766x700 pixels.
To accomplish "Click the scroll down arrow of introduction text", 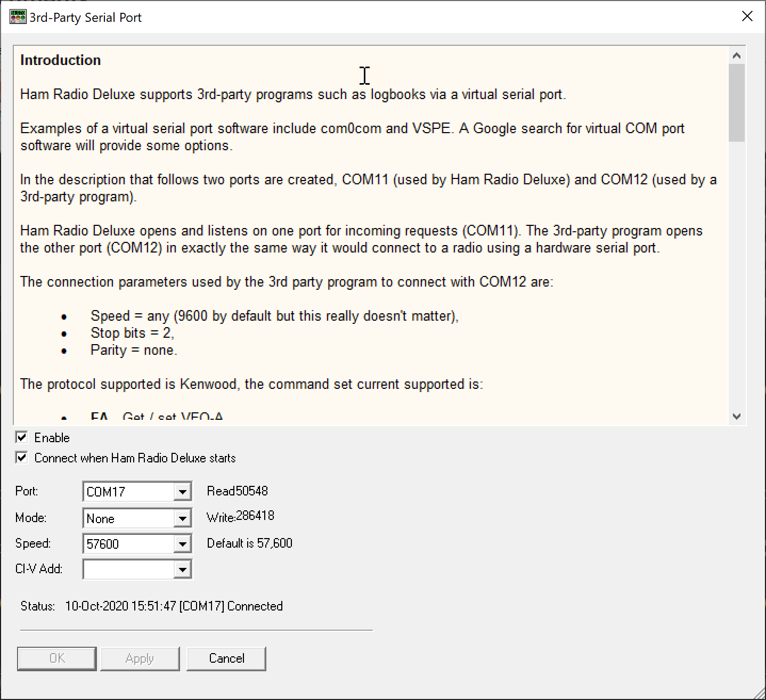I will [737, 417].
